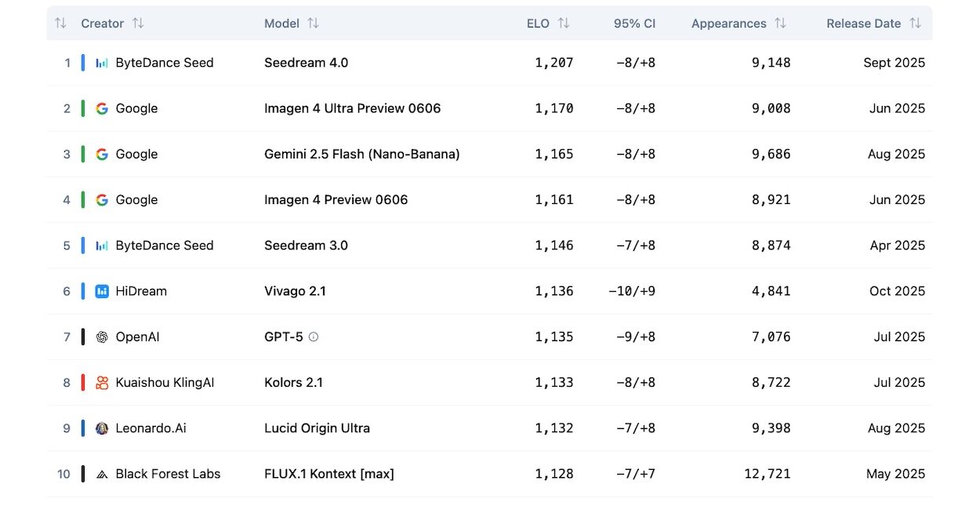Sort by Release Date column arrows

pos(915,24)
